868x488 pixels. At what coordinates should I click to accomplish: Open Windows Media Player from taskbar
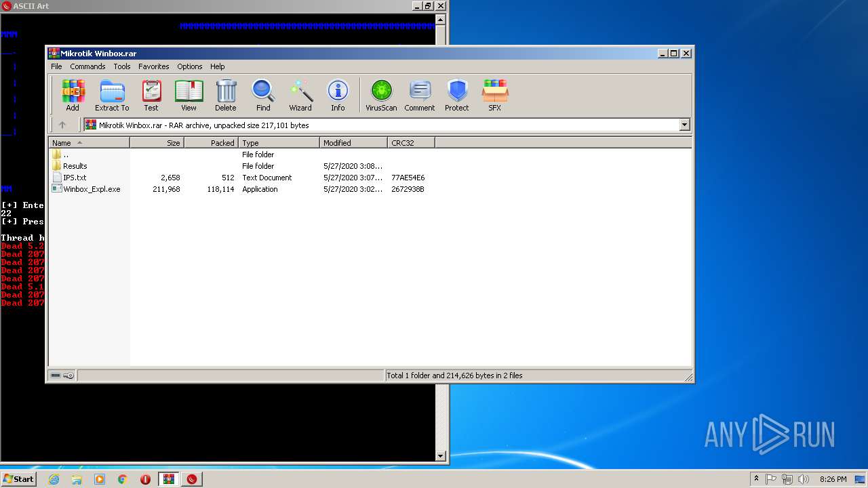pos(100,479)
